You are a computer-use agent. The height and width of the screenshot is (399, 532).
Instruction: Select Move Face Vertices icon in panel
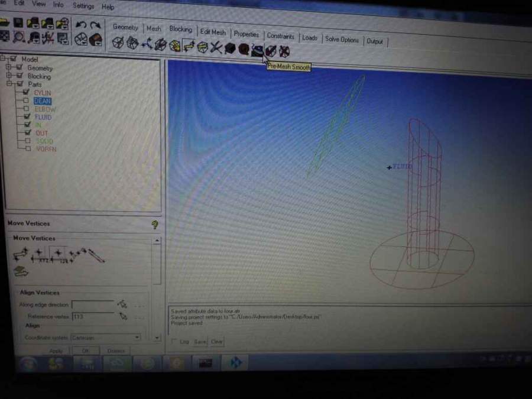[x=21, y=271]
